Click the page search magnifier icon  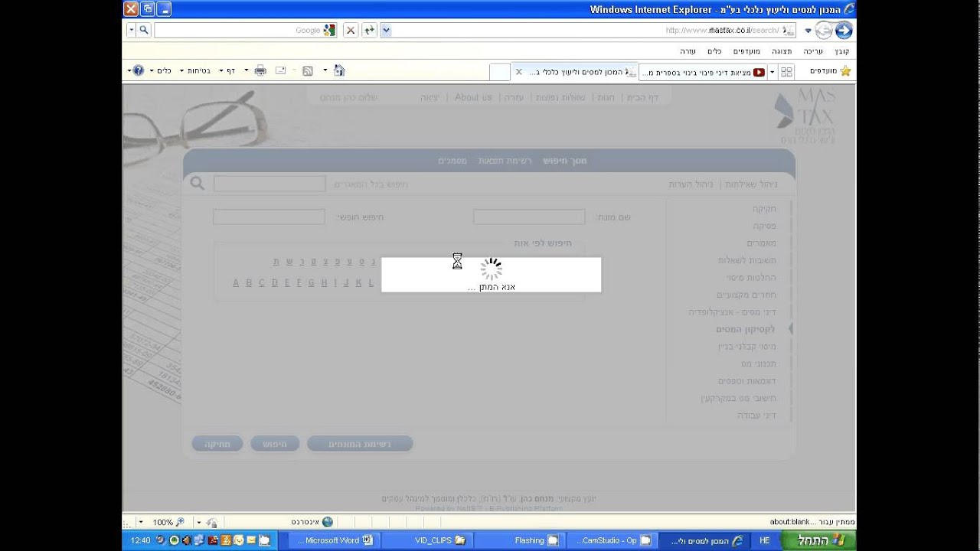tap(198, 184)
